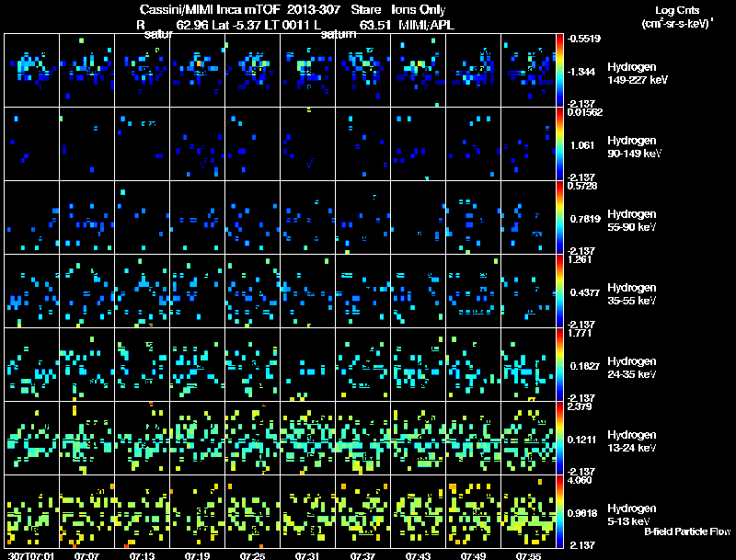Select the '07:07' time axis label
Screen dimensions: 736x560
tap(86, 555)
